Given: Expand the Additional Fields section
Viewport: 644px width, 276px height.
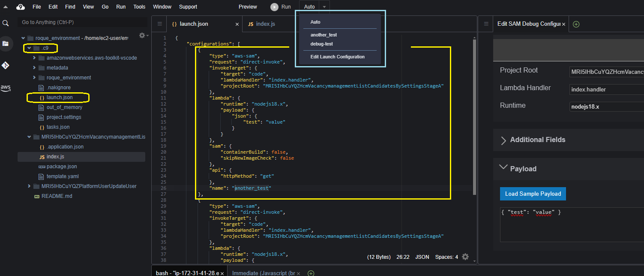Looking at the screenshot, I should (503, 140).
